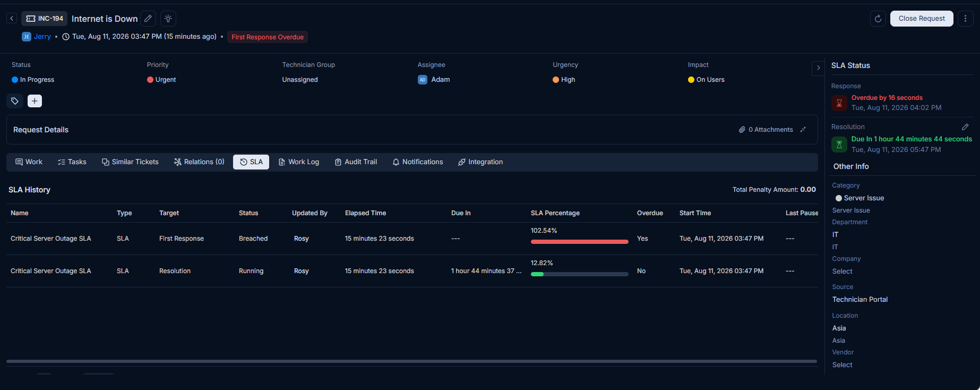The height and width of the screenshot is (390, 980).
Task: Open the Technician Portal source dropdown
Action: click(860, 300)
